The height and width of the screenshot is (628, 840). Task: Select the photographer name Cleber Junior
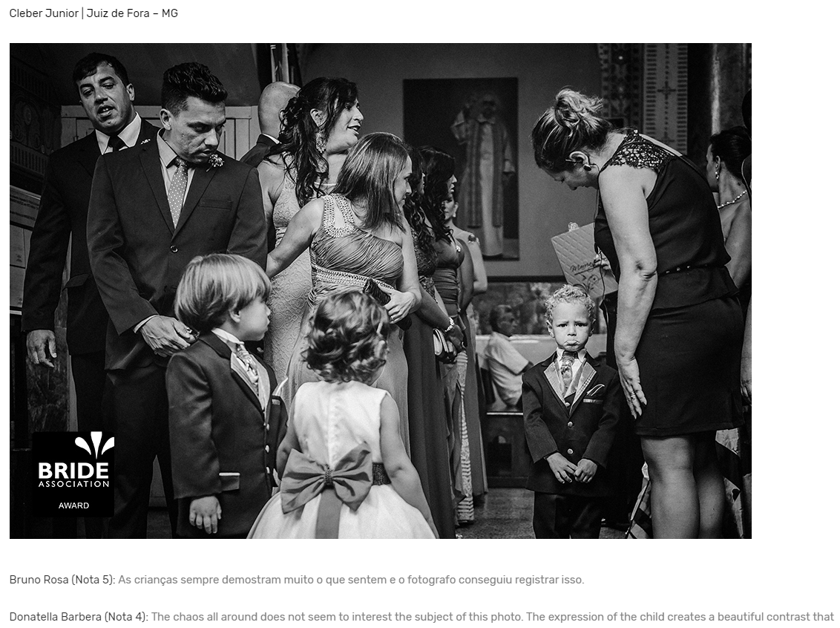[44, 13]
